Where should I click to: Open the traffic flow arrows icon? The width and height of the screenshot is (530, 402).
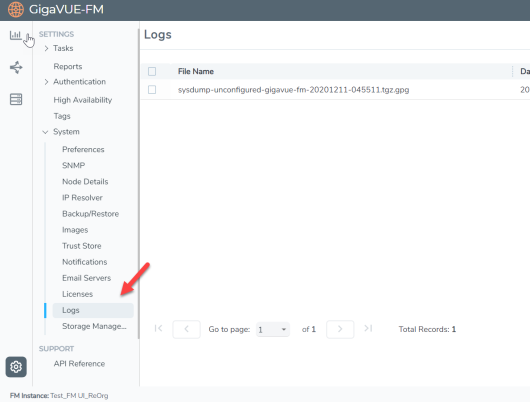pyautogui.click(x=16, y=67)
